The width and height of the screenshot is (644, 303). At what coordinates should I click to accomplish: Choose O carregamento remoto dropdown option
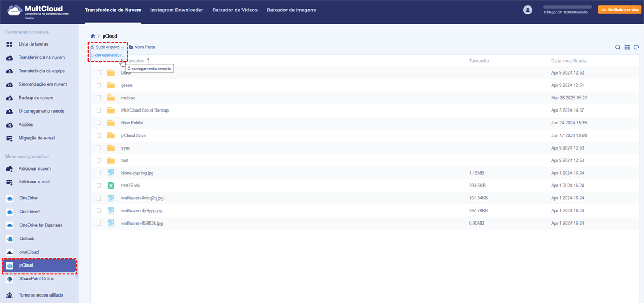click(108, 55)
